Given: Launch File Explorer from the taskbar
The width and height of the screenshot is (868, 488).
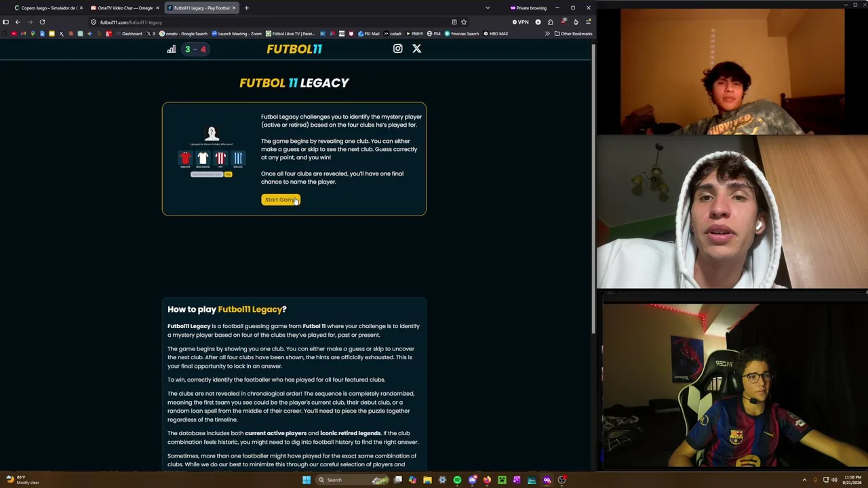Looking at the screenshot, I should (x=427, y=480).
